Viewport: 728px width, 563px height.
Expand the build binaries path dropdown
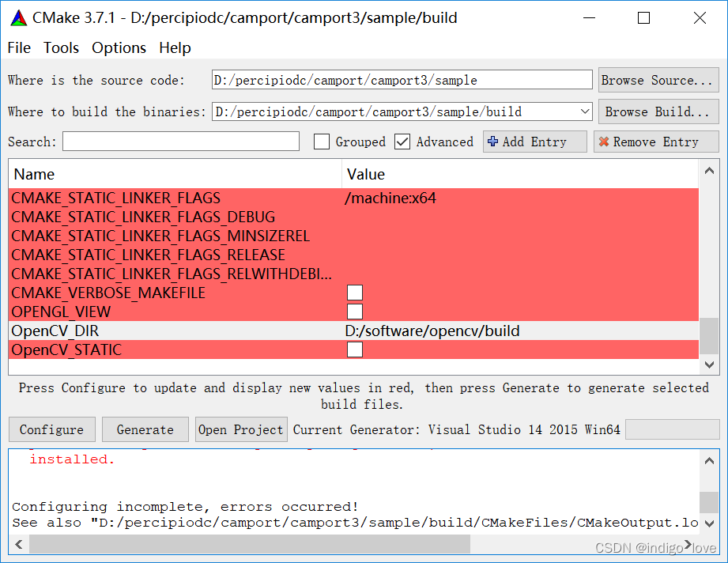click(585, 111)
